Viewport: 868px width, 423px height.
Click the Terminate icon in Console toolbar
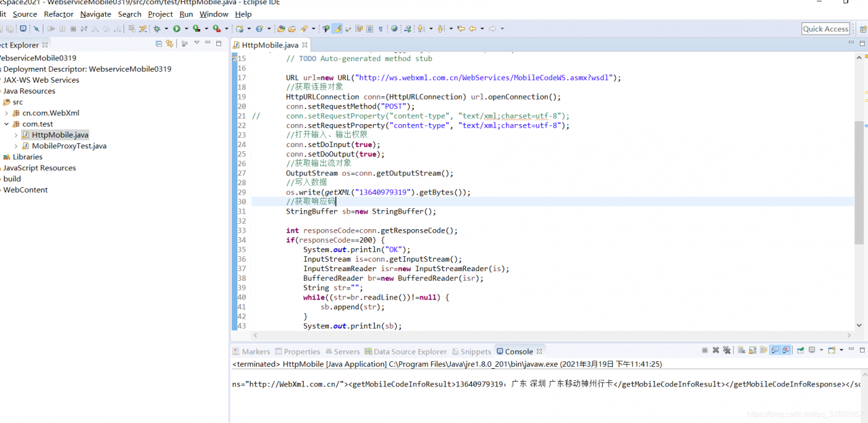click(705, 350)
